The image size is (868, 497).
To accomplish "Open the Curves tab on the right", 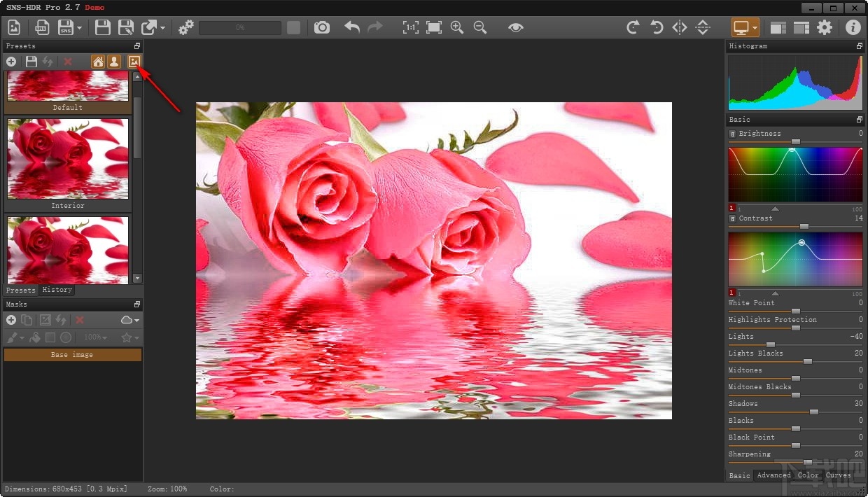I will pos(838,475).
